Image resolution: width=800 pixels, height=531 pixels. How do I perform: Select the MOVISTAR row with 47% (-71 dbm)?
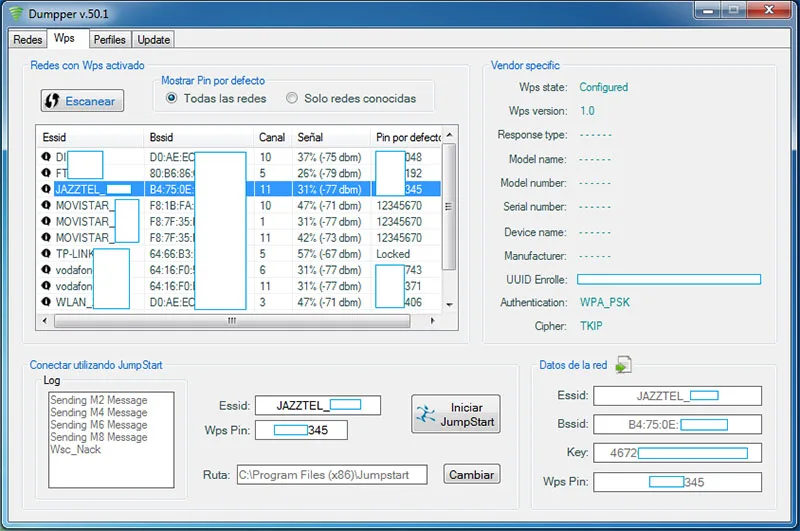point(239,205)
